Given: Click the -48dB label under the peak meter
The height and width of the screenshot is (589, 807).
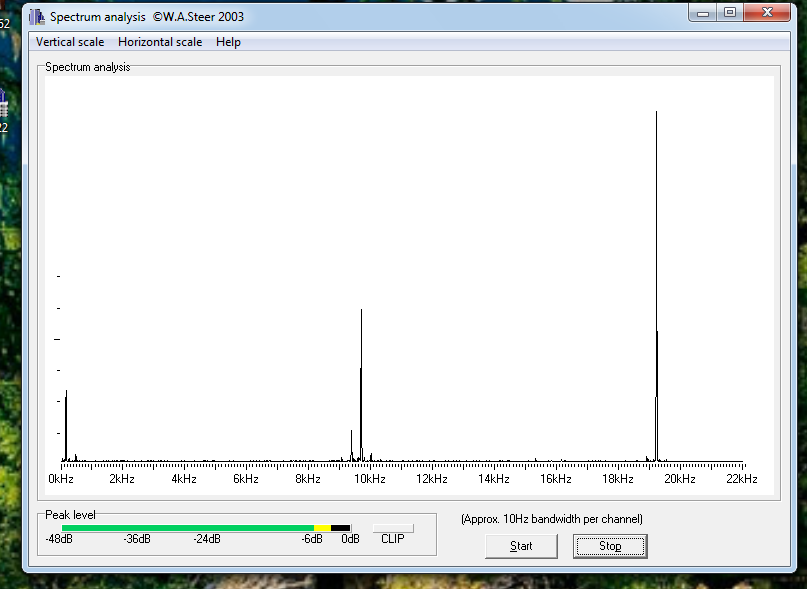Looking at the screenshot, I should click(59, 539).
